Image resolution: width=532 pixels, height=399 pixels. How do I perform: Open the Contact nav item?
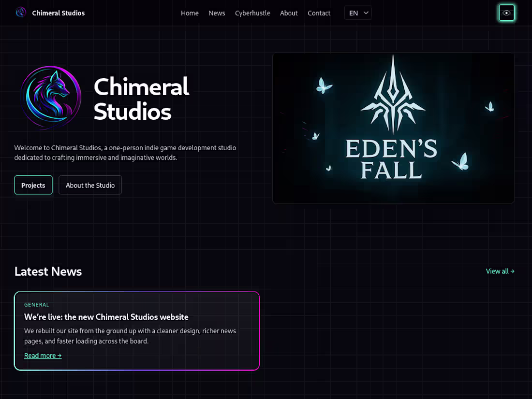tap(319, 13)
